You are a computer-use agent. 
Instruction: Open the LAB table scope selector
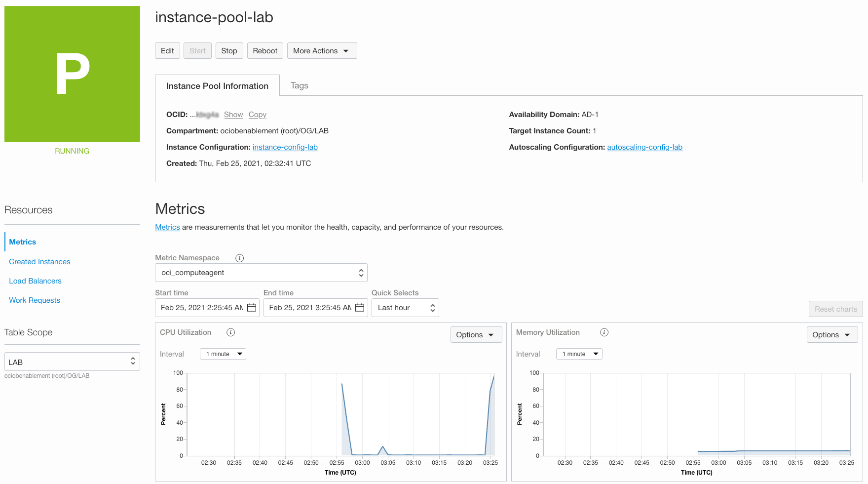[x=72, y=362]
